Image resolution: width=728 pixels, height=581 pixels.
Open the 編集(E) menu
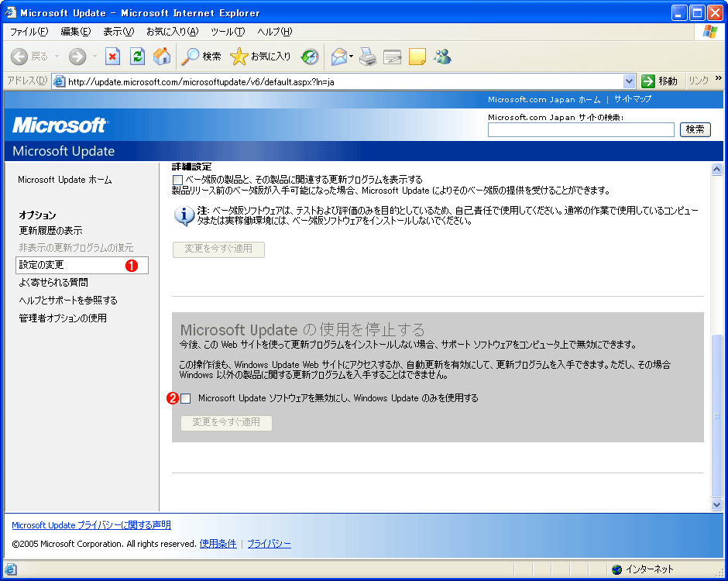[76, 32]
